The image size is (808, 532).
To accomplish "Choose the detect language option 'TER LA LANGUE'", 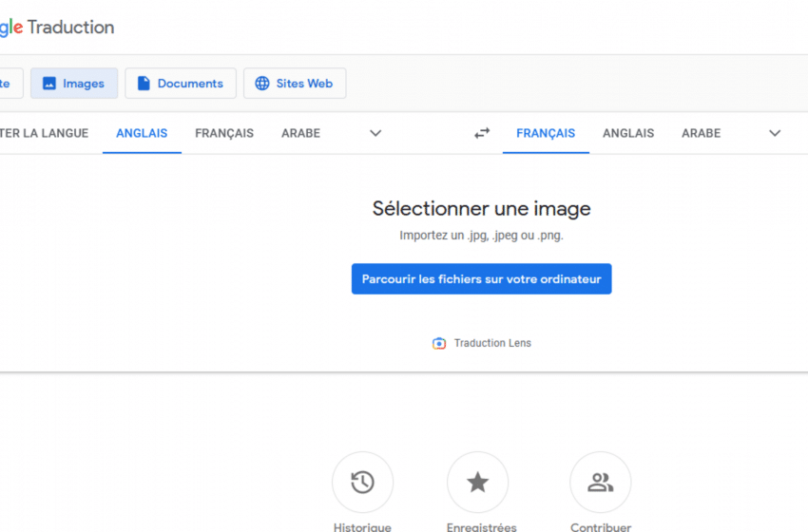I will (x=45, y=133).
